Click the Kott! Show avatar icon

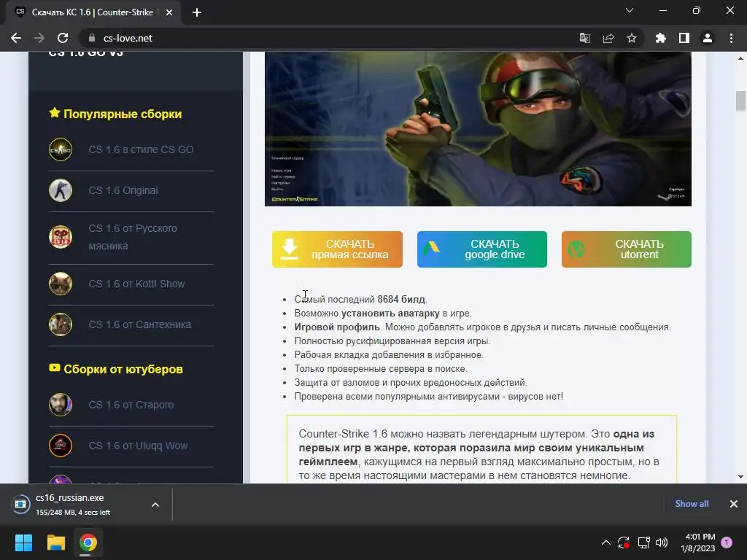[x=61, y=284]
